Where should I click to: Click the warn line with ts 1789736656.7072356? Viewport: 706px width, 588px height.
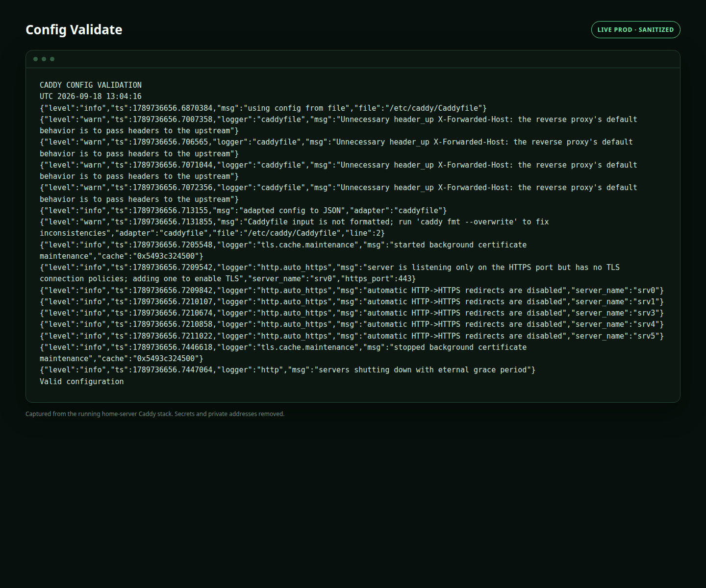click(338, 193)
